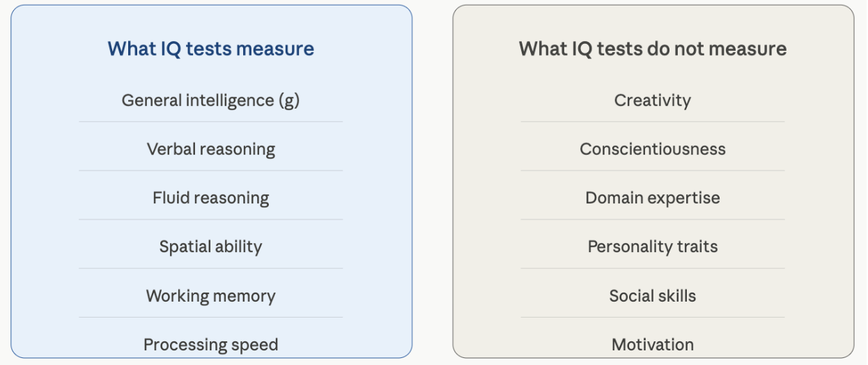Choose the Personality traits item

coord(653,247)
